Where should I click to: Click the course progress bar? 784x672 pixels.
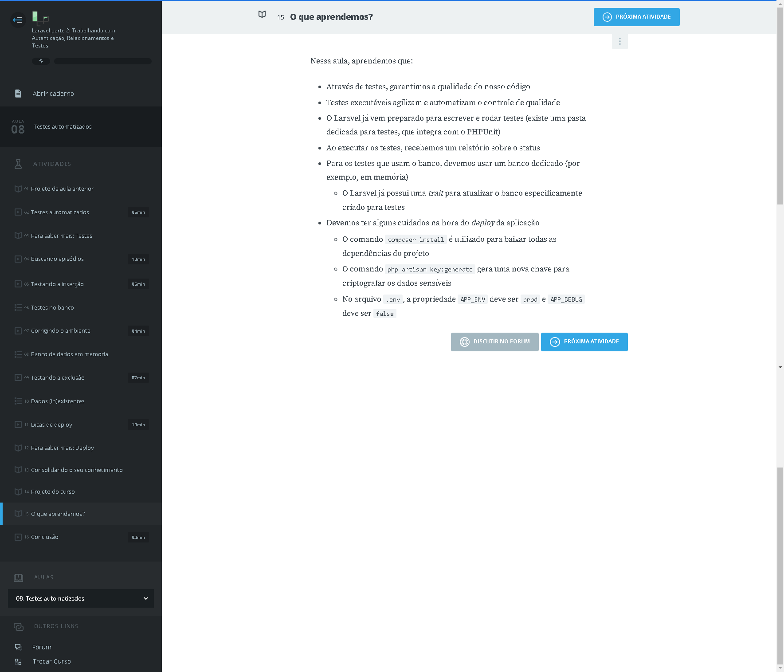click(x=102, y=61)
